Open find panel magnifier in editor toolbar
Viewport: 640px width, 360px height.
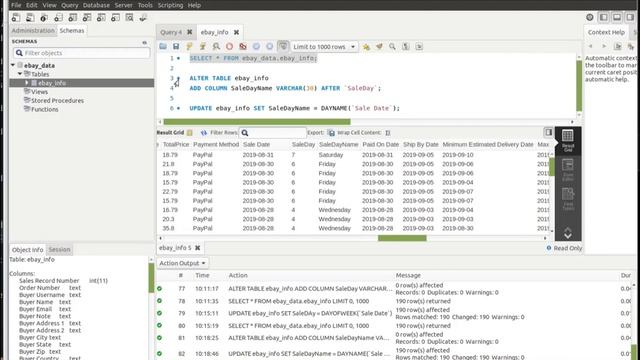(392, 47)
